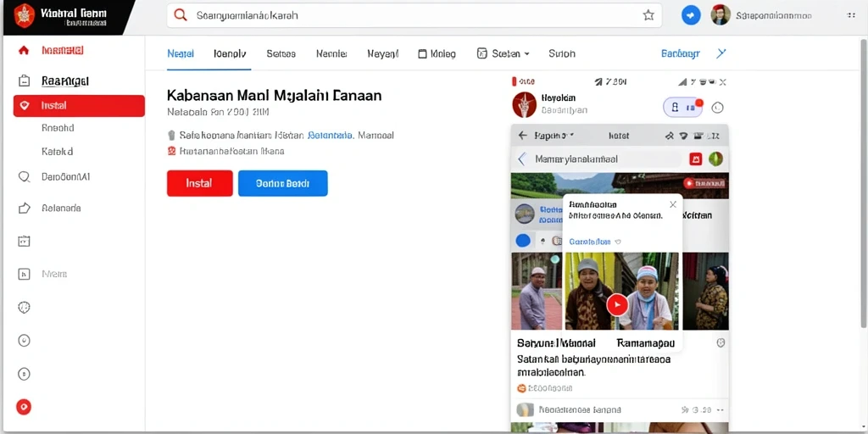Click the Heyoldan profile avatar in preview
The width and height of the screenshot is (868, 434).
pyautogui.click(x=524, y=104)
